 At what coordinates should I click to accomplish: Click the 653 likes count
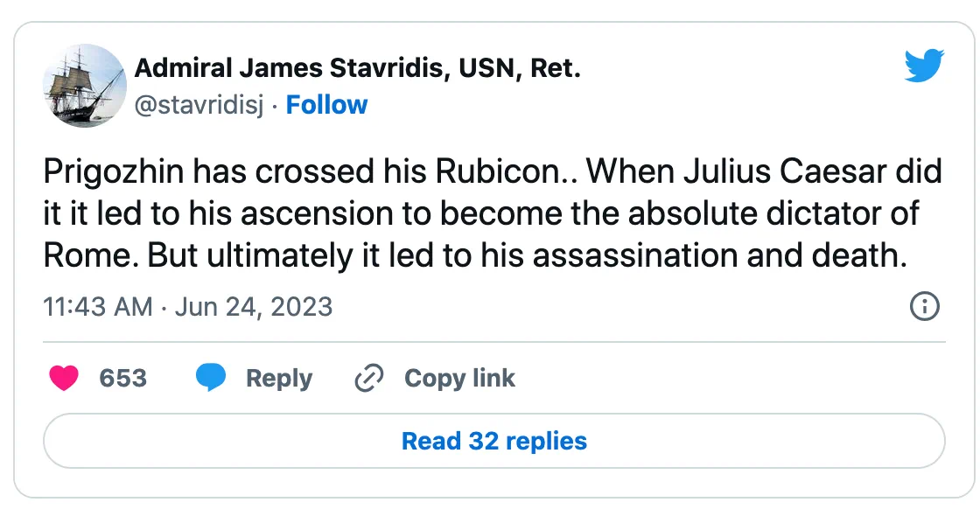click(x=122, y=379)
